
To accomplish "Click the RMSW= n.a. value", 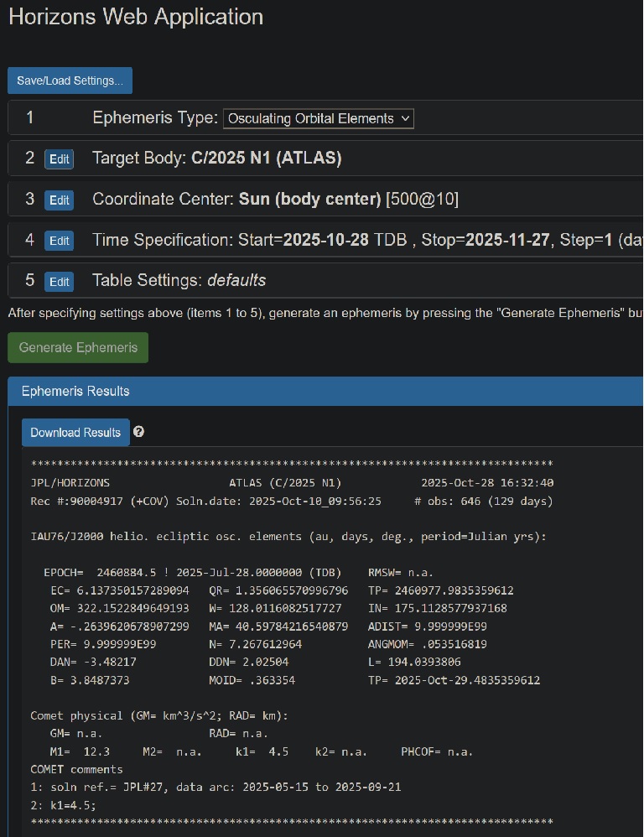I will pyautogui.click(x=401, y=573).
